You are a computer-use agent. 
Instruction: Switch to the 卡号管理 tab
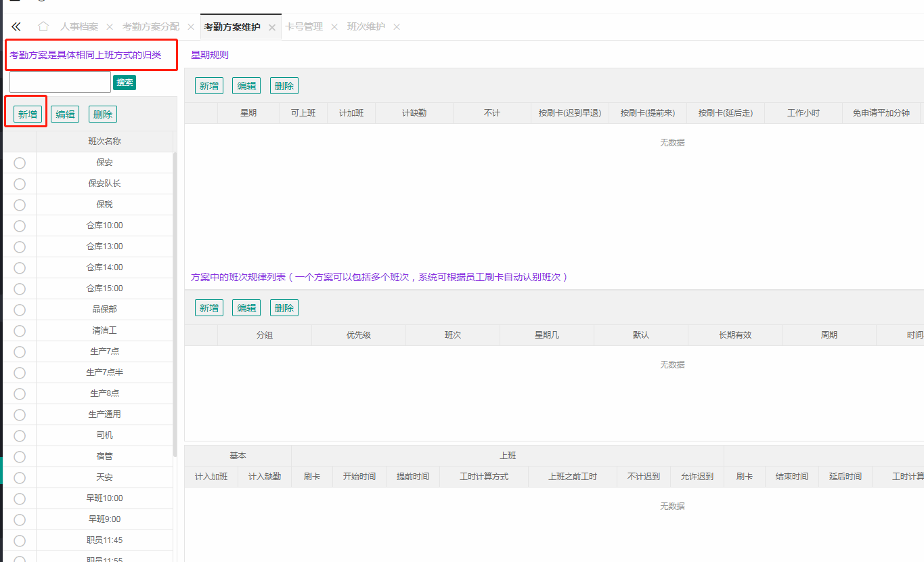[304, 26]
